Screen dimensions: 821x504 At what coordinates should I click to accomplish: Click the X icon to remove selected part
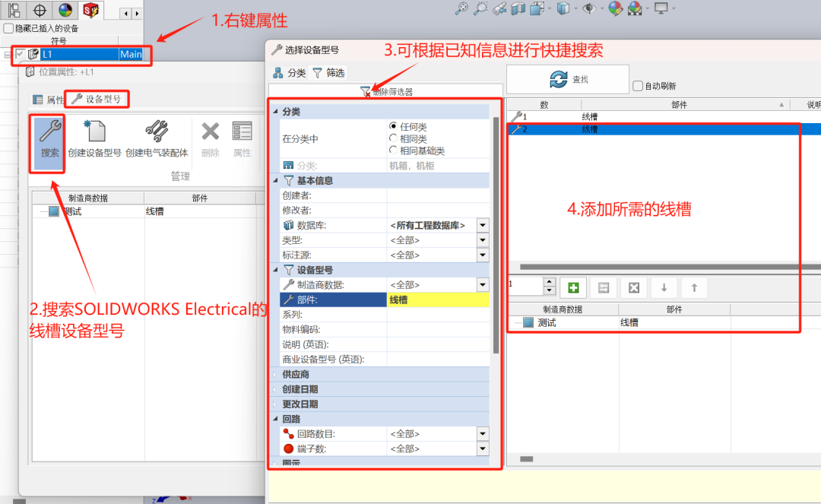coord(633,287)
